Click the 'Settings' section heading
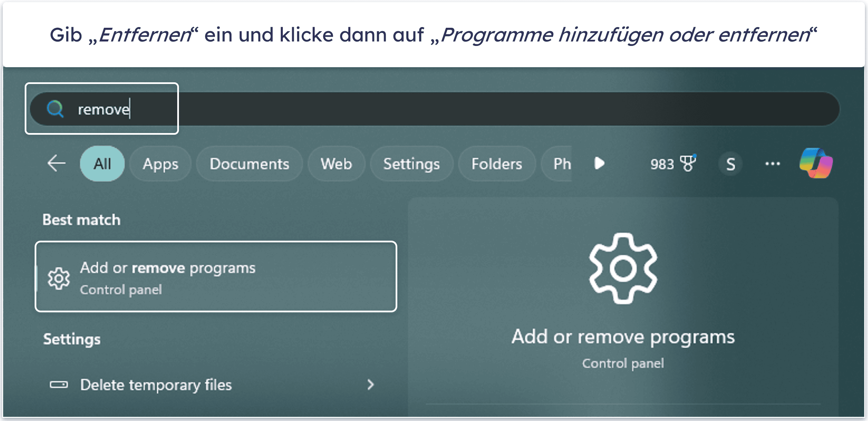The width and height of the screenshot is (868, 421). pos(72,339)
